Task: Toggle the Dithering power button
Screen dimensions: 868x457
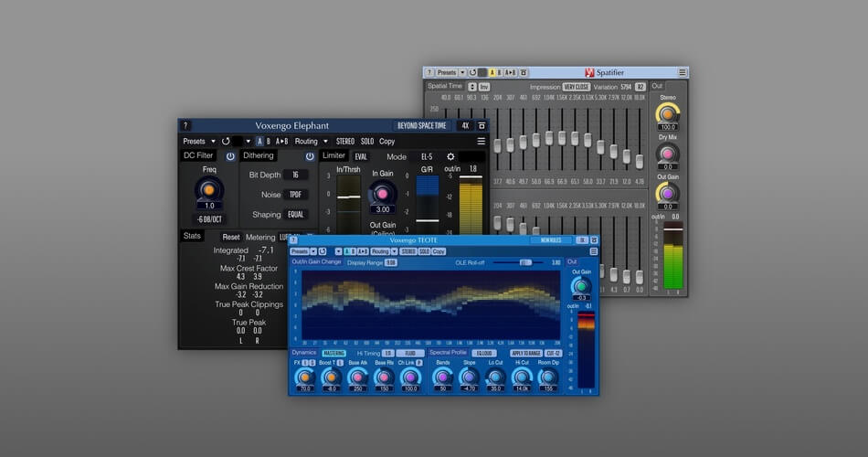Action: [x=310, y=156]
